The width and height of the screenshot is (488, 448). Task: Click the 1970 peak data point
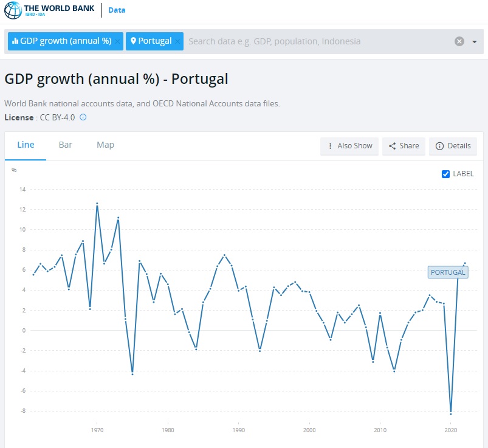click(x=97, y=204)
